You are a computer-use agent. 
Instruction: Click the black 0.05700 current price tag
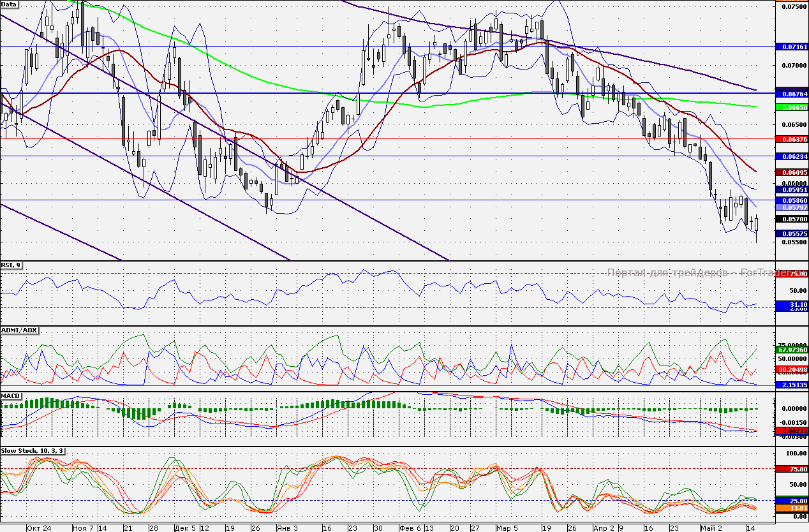pos(791,219)
